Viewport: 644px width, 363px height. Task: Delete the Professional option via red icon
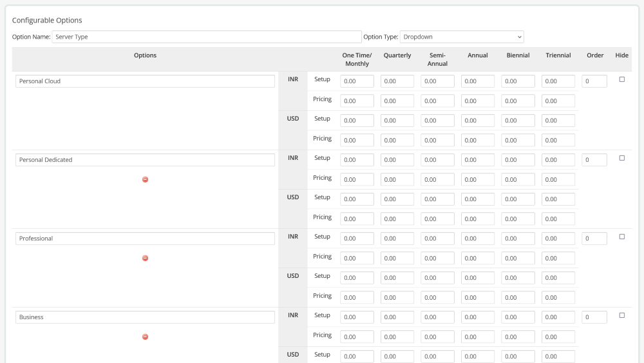point(145,258)
